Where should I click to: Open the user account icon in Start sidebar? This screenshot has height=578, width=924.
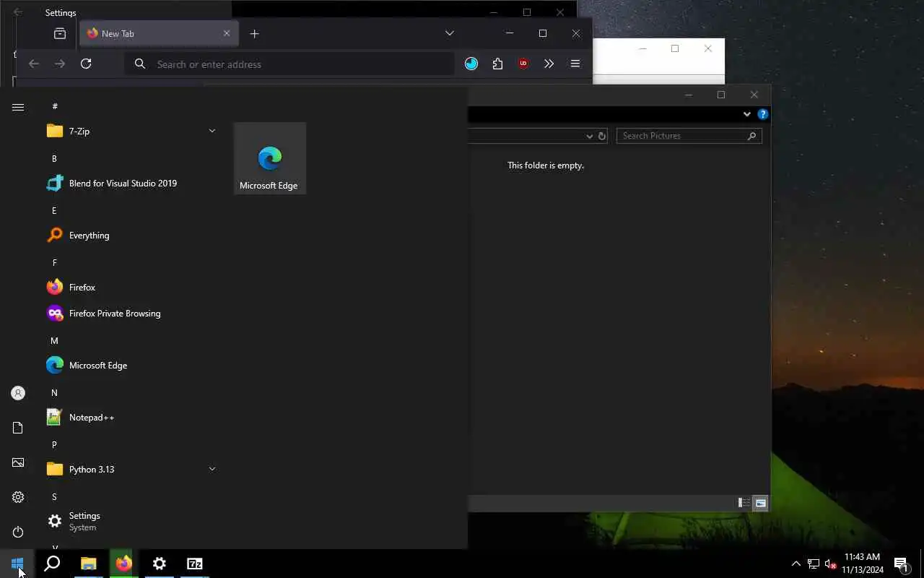click(18, 393)
